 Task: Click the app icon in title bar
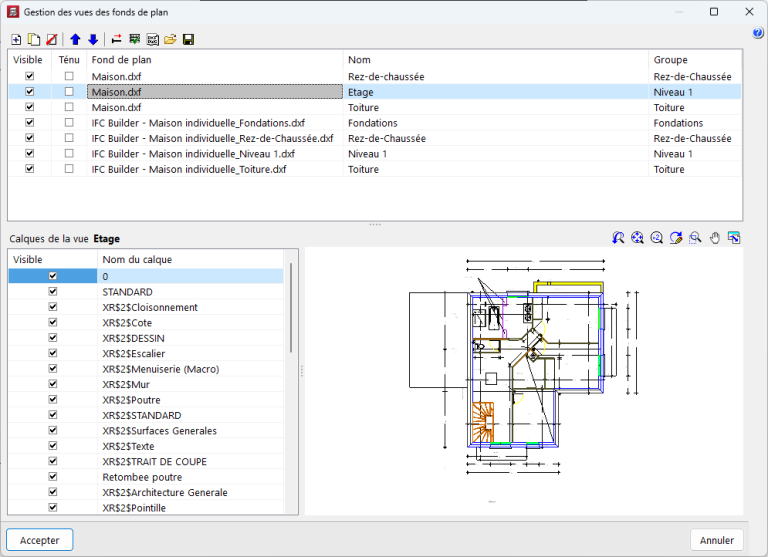point(13,12)
